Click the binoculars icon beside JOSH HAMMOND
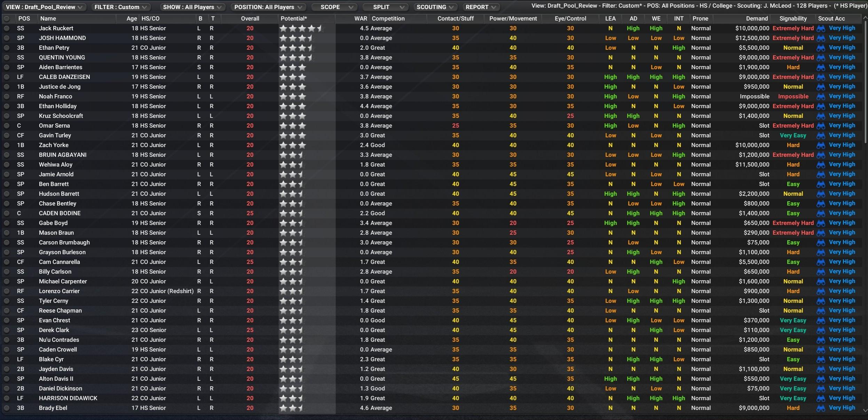Image resolution: width=868 pixels, height=420 pixels. [821, 38]
